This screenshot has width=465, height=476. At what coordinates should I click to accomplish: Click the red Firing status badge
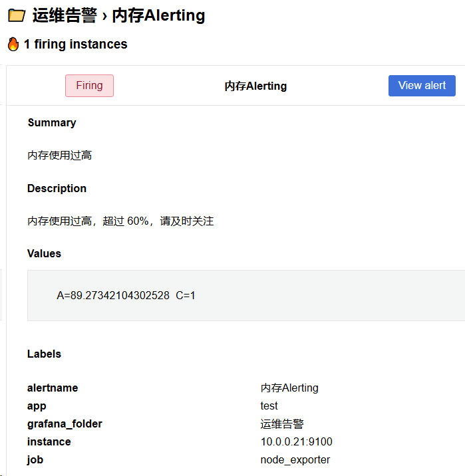point(89,86)
